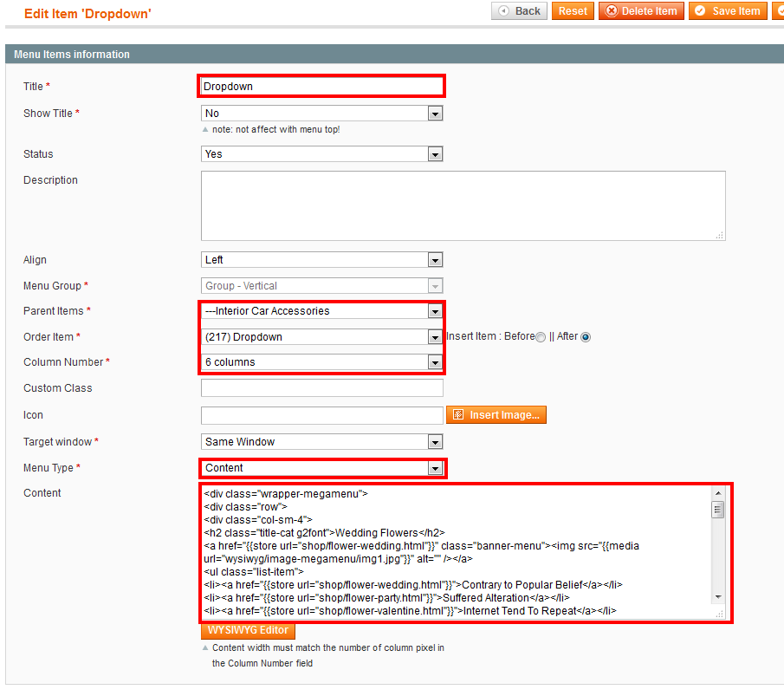This screenshot has width=784, height=696.
Task: Click the 'note: not affect with menu top!' hint
Action: 275,130
